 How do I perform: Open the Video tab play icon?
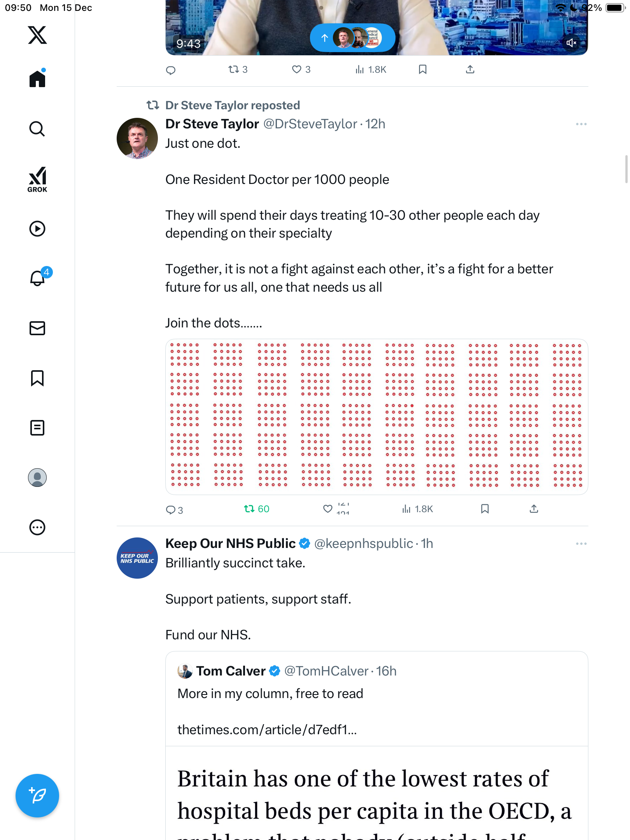pos(37,229)
